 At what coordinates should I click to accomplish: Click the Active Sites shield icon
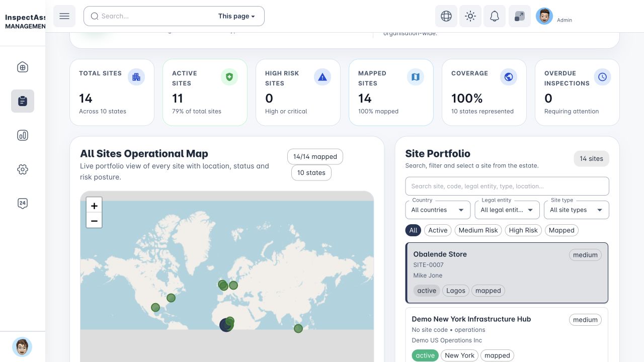coord(229,77)
